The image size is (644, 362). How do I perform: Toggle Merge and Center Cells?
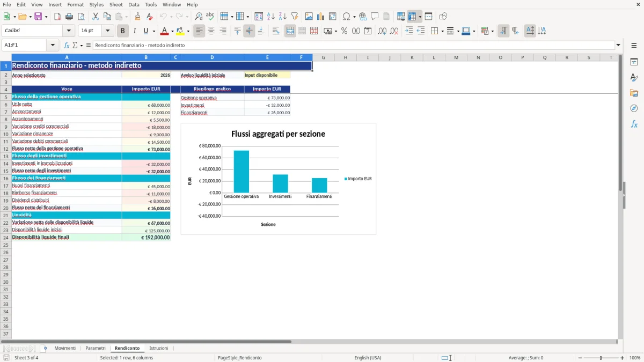[x=290, y=31]
